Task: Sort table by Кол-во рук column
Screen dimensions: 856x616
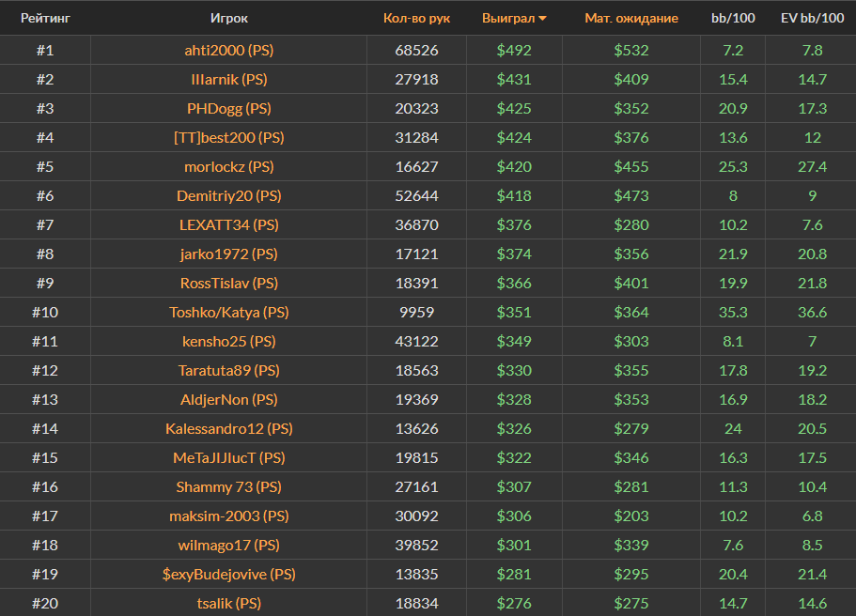Action: click(416, 18)
